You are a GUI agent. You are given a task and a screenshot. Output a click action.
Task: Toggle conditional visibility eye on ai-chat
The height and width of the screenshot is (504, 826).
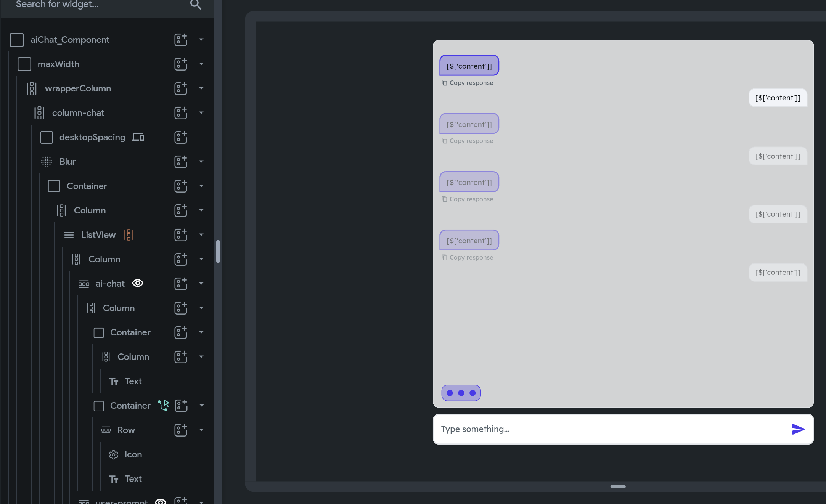click(138, 283)
